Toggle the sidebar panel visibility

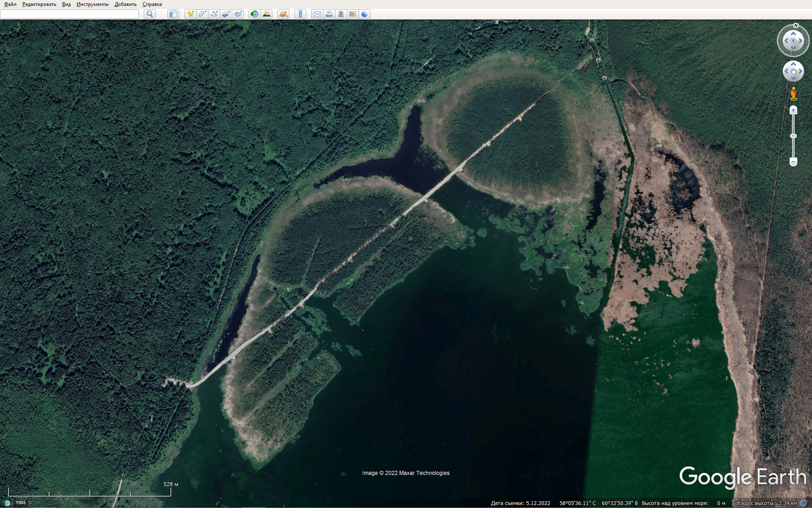tap(173, 14)
